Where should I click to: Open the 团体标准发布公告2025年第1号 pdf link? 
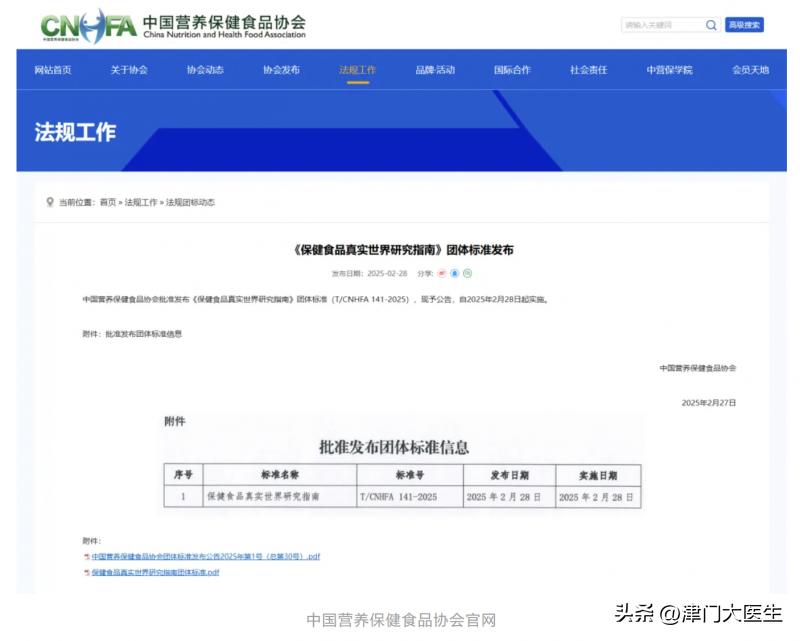206,556
